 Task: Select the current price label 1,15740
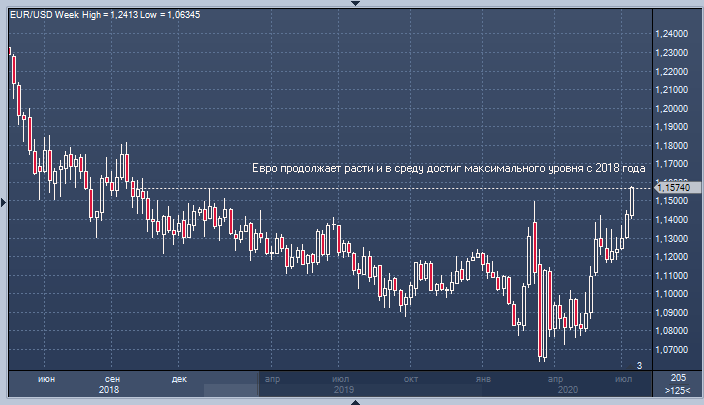tap(674, 187)
